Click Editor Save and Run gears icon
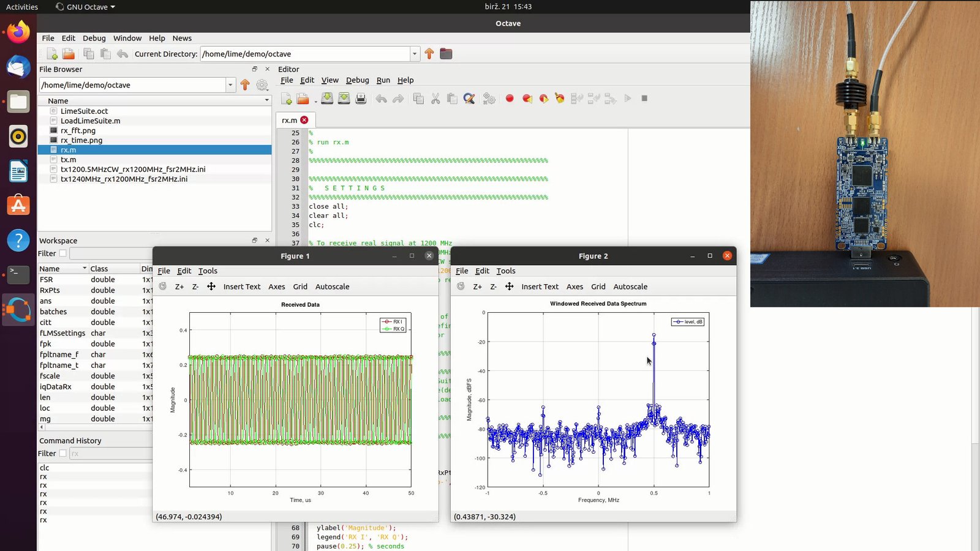 (489, 99)
